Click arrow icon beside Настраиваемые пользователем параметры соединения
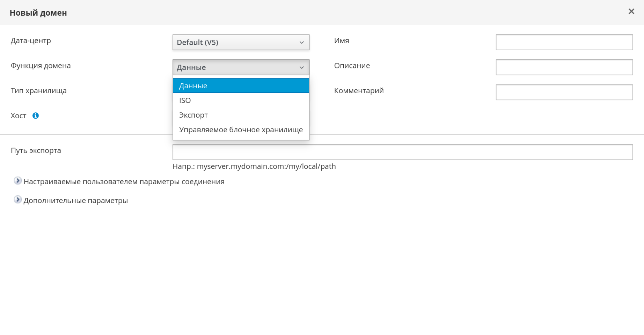 coord(17,181)
